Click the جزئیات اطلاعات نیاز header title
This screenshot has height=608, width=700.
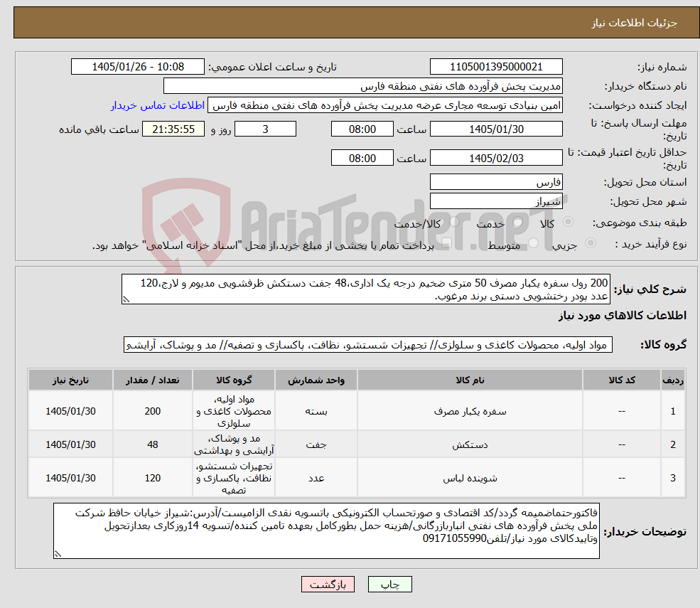pyautogui.click(x=635, y=23)
